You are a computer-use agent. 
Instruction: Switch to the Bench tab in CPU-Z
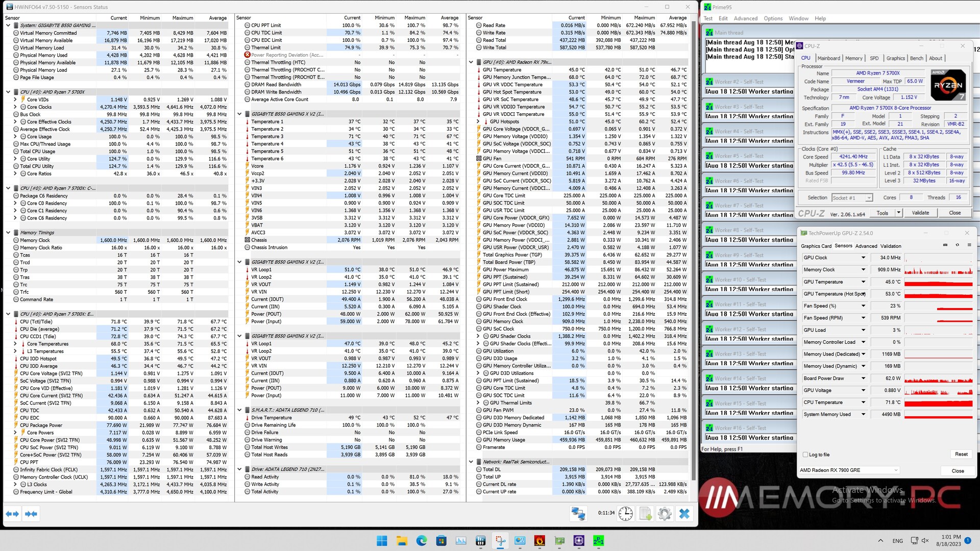(x=917, y=58)
